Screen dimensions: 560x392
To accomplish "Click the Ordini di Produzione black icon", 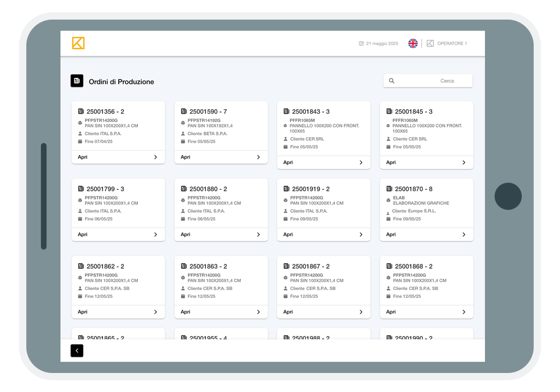I will [x=77, y=81].
